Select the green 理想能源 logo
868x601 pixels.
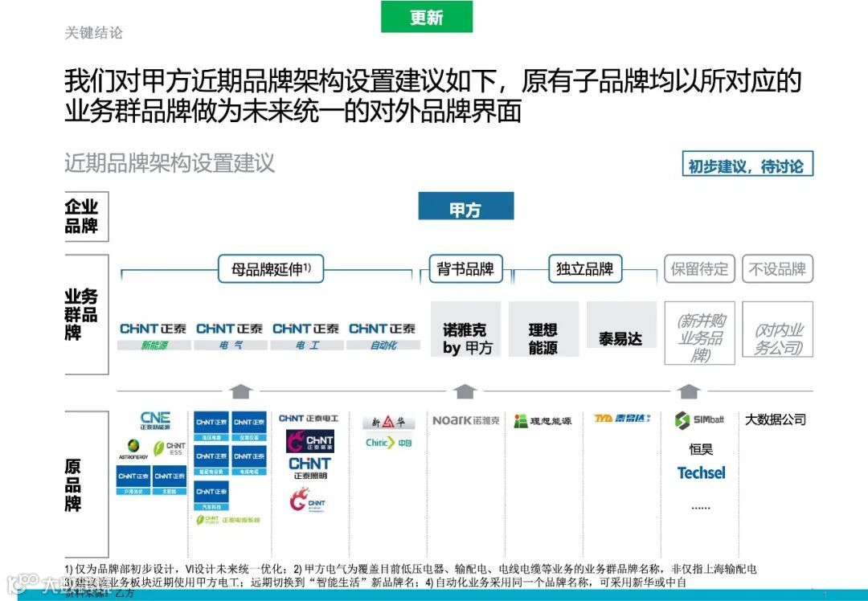point(542,421)
